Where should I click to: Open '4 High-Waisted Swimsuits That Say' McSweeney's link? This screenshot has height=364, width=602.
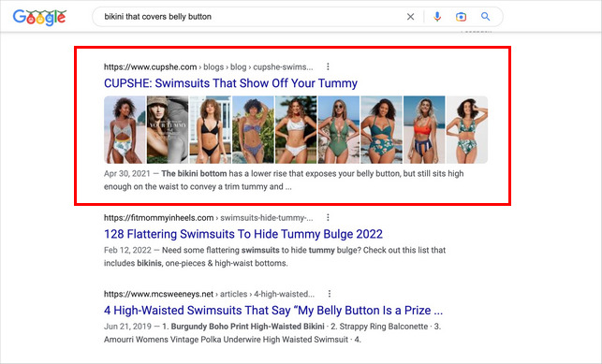(x=273, y=311)
